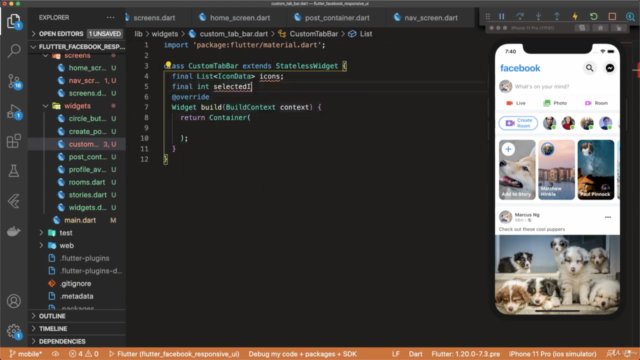This screenshot has height=360, width=640.
Task: Open the Testing flask view
Action: click(x=14, y=171)
